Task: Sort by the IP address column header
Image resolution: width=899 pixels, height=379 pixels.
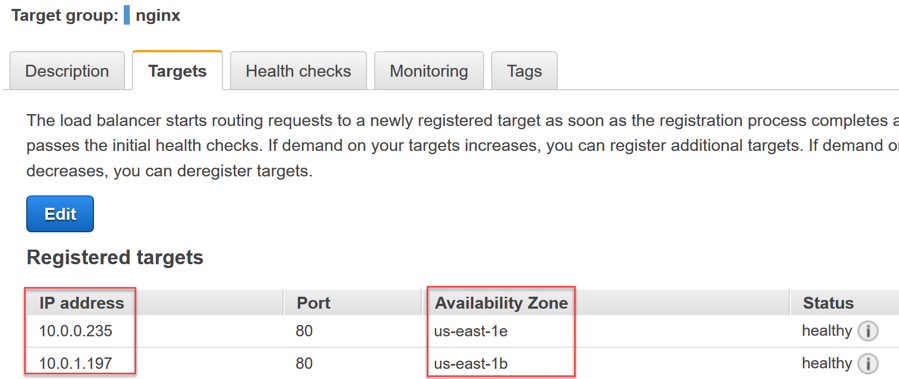Action: point(81,303)
